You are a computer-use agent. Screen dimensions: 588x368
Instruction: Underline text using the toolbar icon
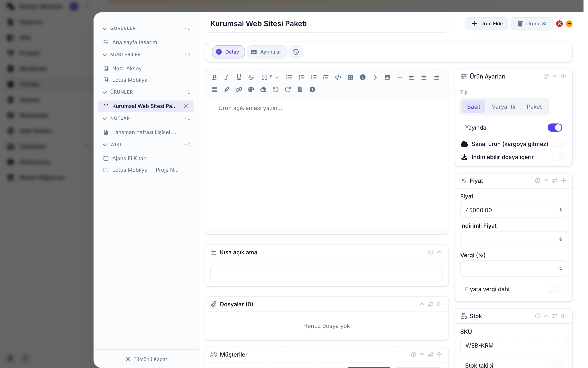click(x=239, y=77)
